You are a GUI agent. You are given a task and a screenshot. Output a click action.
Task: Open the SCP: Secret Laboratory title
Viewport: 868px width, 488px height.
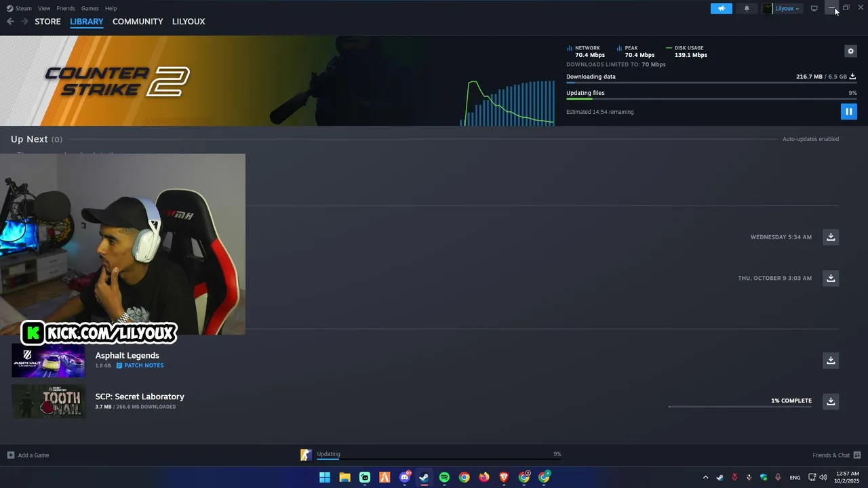pyautogui.click(x=140, y=396)
